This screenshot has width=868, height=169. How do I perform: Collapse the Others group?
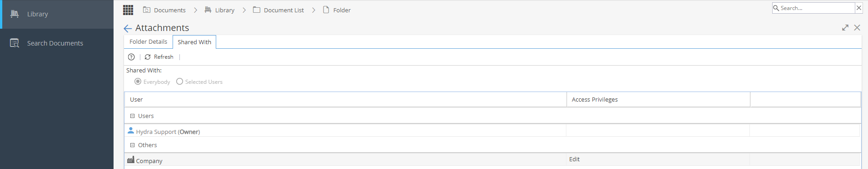(x=133, y=145)
